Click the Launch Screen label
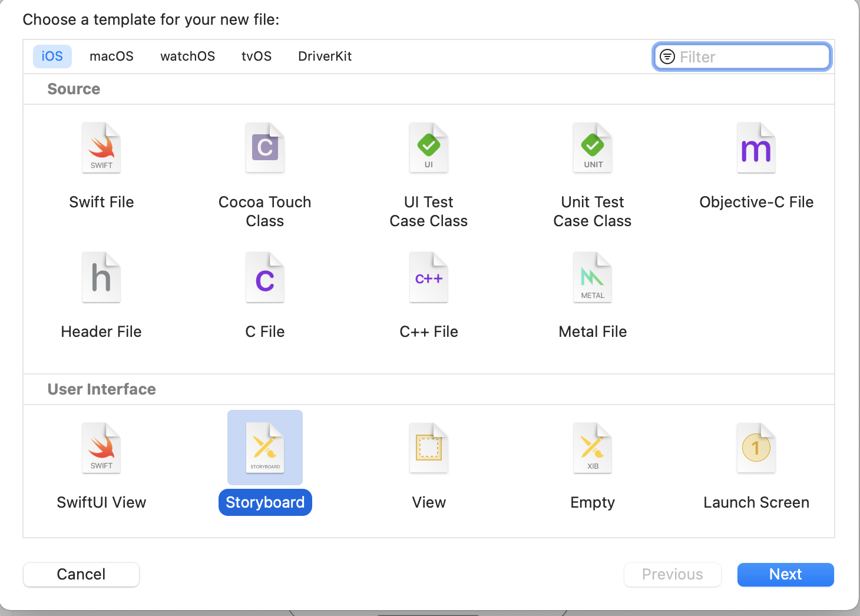Screen dimensions: 860x616 [756, 502]
